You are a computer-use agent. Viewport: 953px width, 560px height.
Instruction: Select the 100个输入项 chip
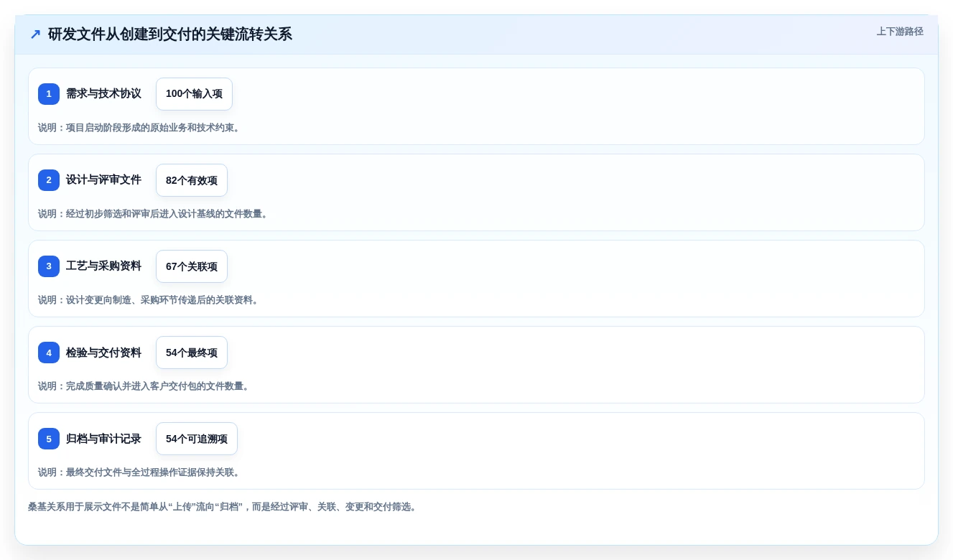tap(194, 94)
